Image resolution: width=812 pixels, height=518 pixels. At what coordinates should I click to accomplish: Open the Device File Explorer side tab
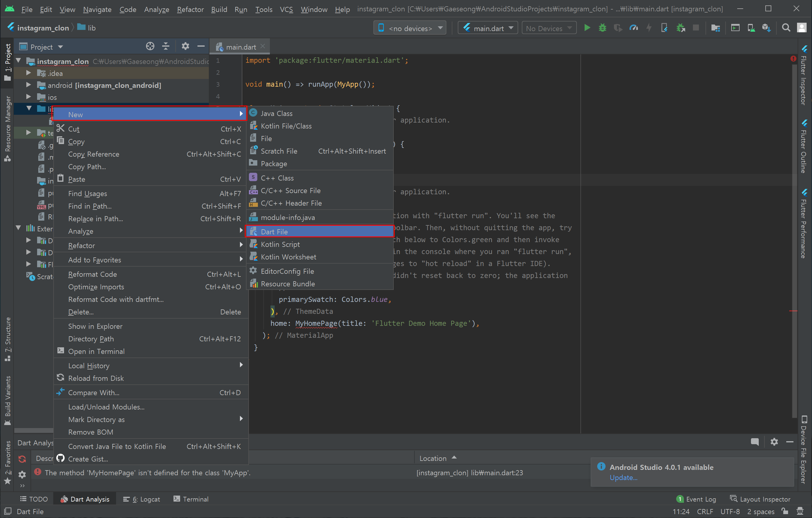(804, 450)
